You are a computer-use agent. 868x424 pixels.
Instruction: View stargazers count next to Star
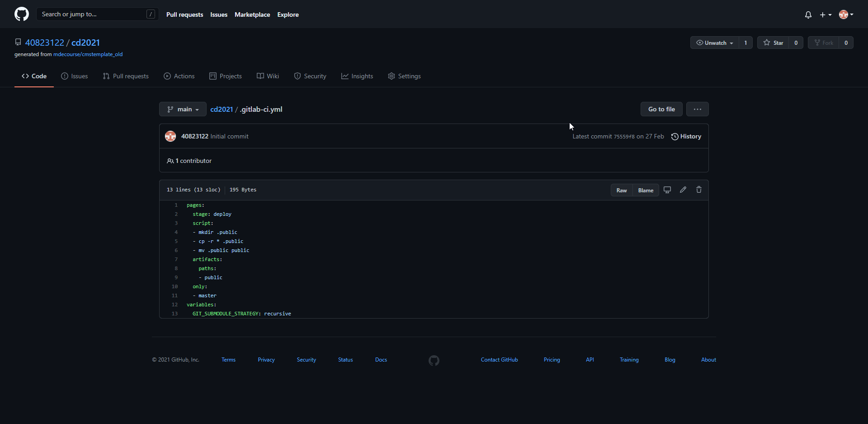click(796, 43)
